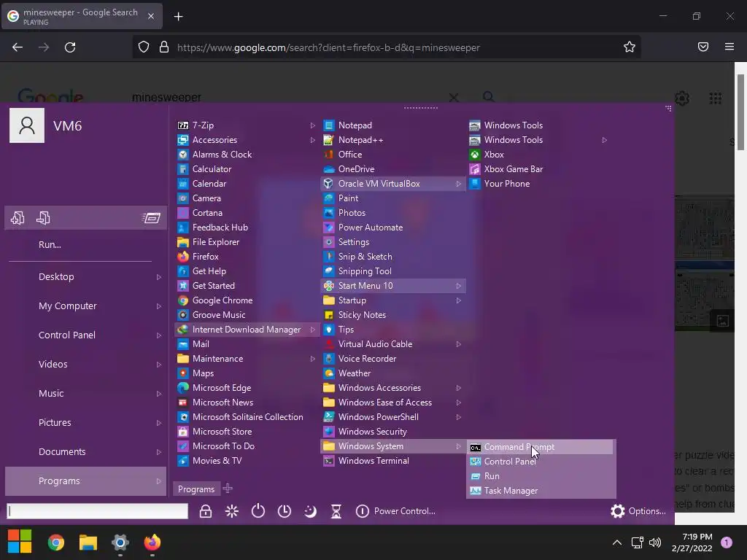This screenshot has height=560, width=747.
Task: Expand the Maintenance folder arrow
Action: click(x=312, y=359)
